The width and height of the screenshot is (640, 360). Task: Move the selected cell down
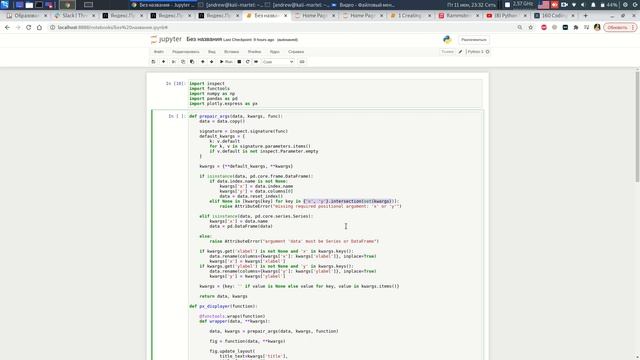211,62
